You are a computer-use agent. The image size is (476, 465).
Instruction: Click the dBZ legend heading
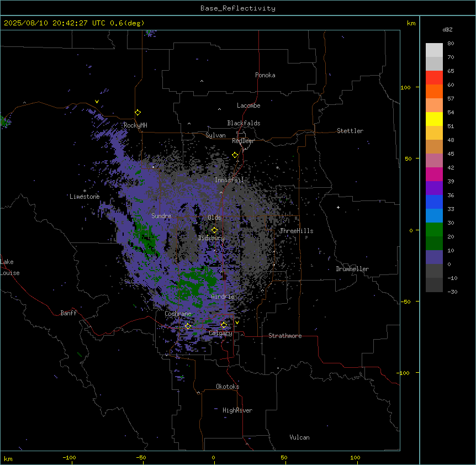click(447, 30)
